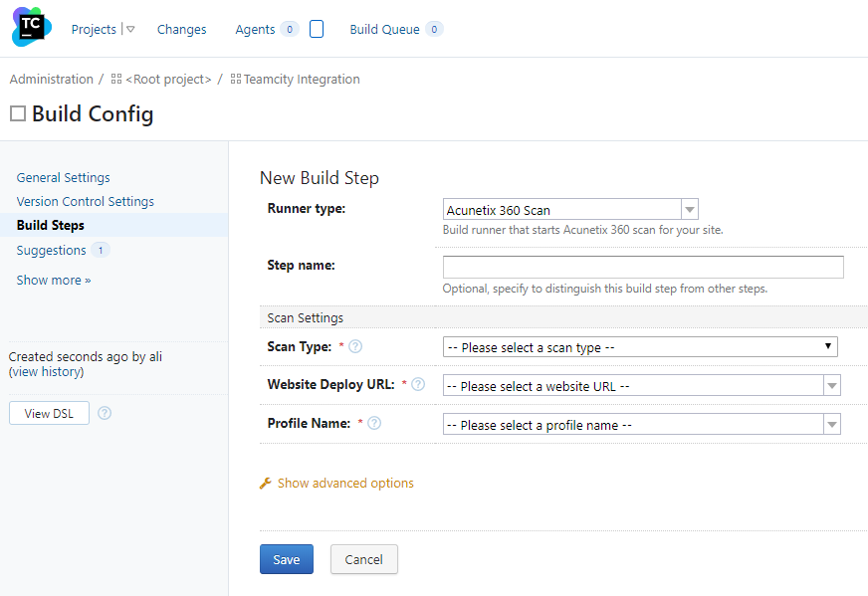Open the Profile Name help icon
Viewport: 868px width, 596px height.
[x=374, y=423]
